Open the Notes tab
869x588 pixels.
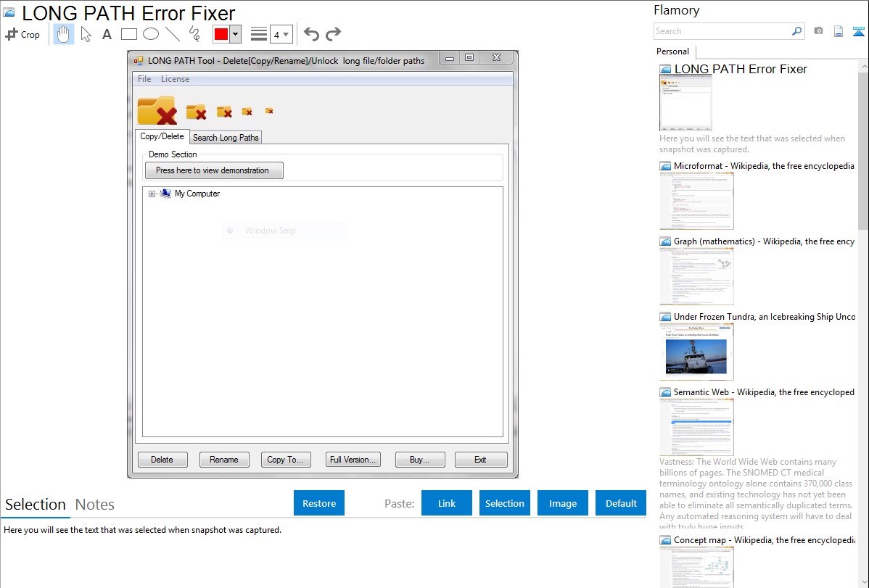pos(95,505)
